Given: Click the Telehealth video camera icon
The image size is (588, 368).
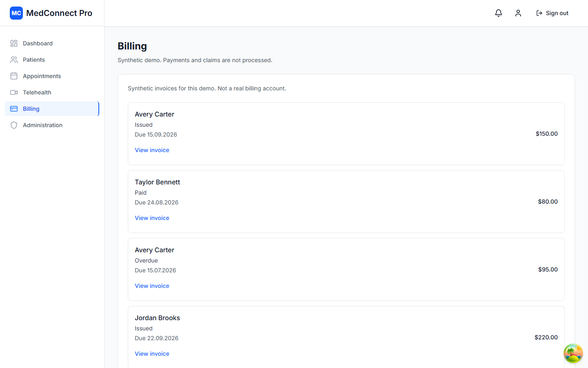Looking at the screenshot, I should click(x=14, y=92).
